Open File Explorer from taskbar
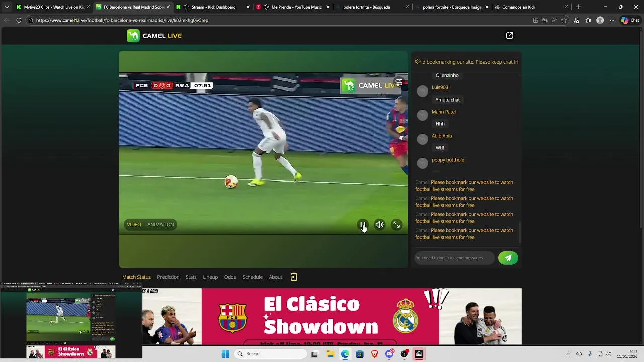Viewport: 644px width, 362px height. 330,354
